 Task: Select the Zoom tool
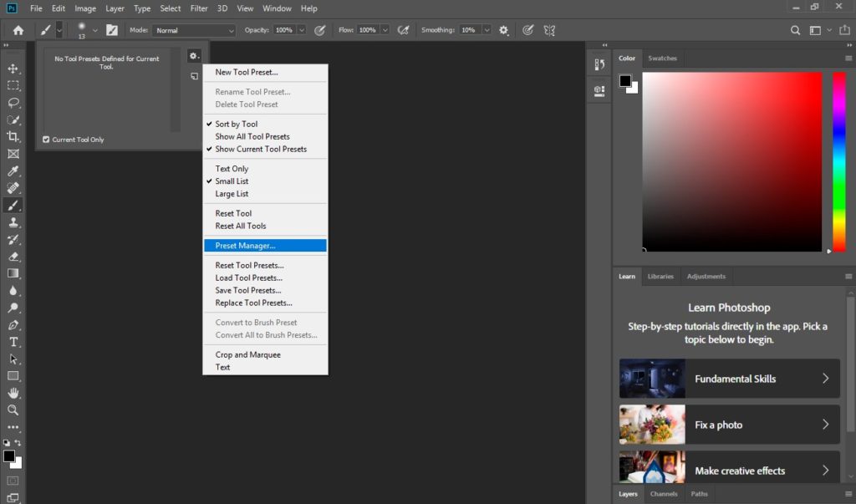click(x=13, y=410)
